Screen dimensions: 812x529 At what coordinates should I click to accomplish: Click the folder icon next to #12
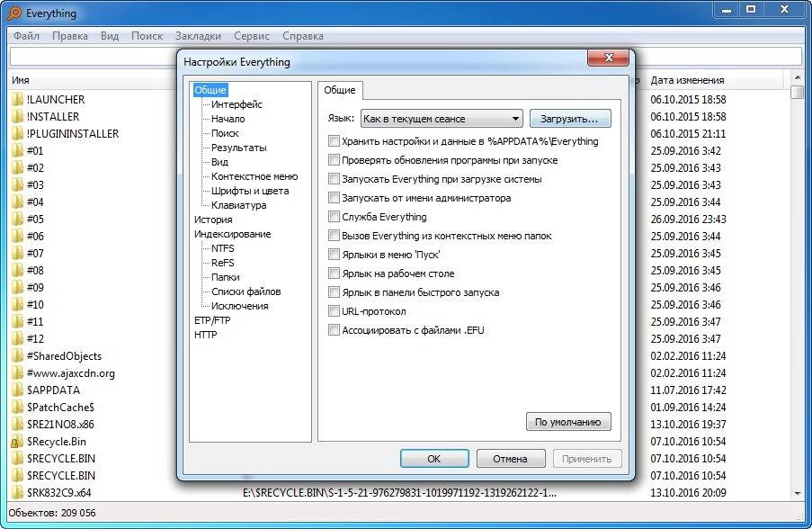pos(18,339)
